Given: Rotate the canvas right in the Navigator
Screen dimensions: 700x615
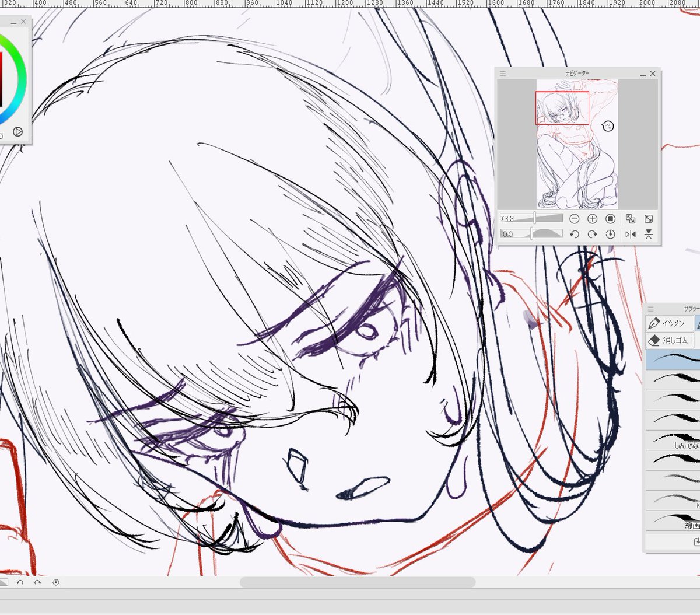Looking at the screenshot, I should pos(592,234).
